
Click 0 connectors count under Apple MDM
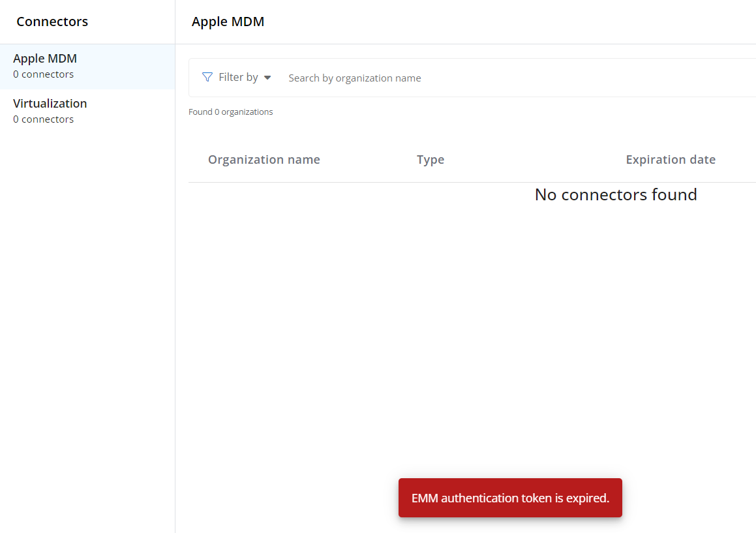click(43, 74)
